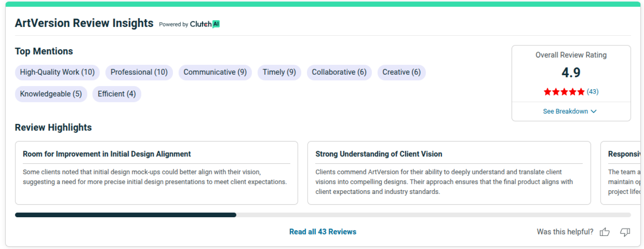Click the Review Highlights heading
Viewport: 644px width, 249px height.
[53, 127]
